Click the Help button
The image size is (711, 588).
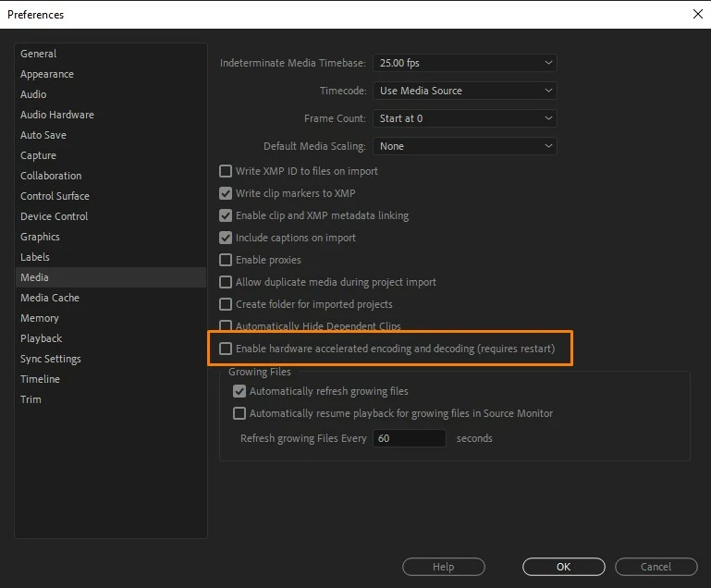click(x=444, y=567)
